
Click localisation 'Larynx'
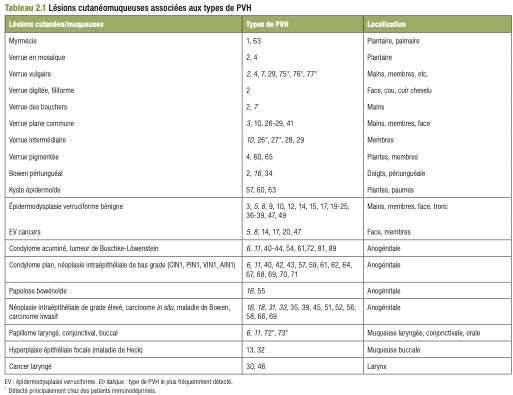point(376,366)
